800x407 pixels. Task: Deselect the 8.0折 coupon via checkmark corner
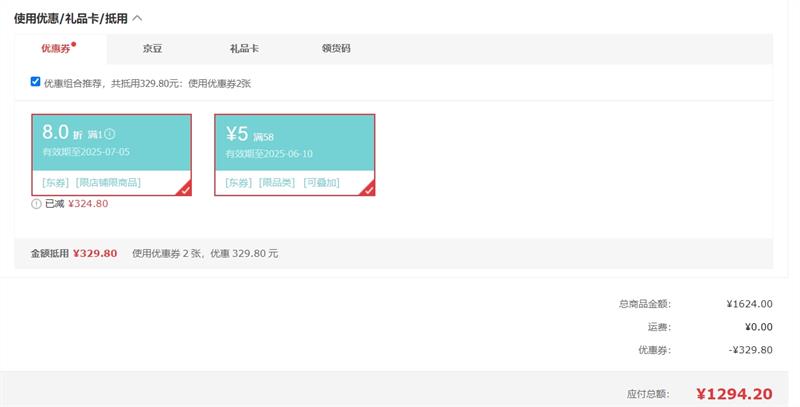coord(184,189)
